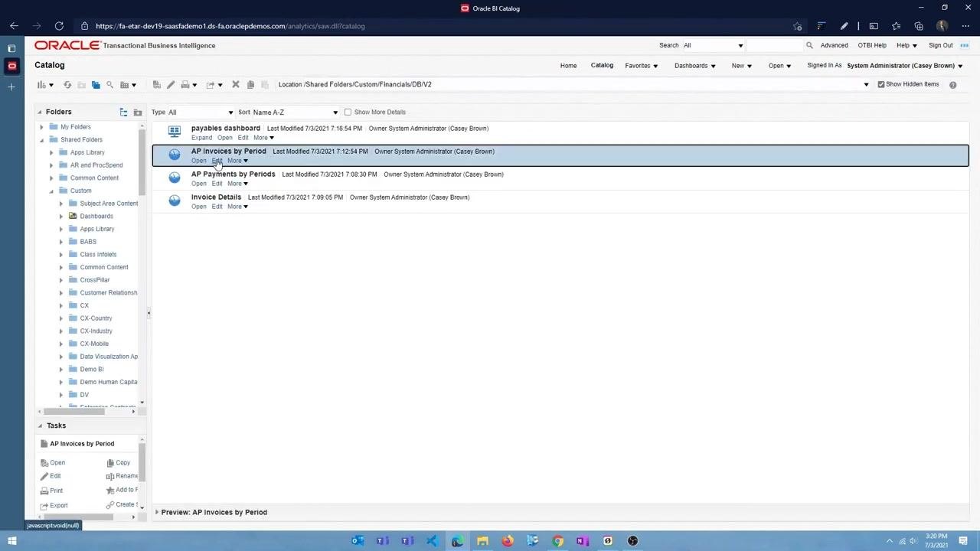Uncheck the Show Hidden Items checkbox
The width and height of the screenshot is (980, 551).
pos(881,84)
